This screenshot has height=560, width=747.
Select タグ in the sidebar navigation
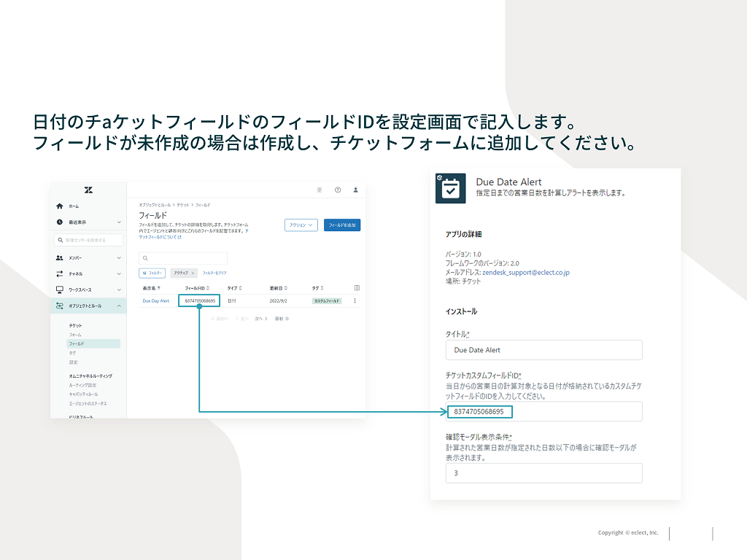tap(74, 352)
